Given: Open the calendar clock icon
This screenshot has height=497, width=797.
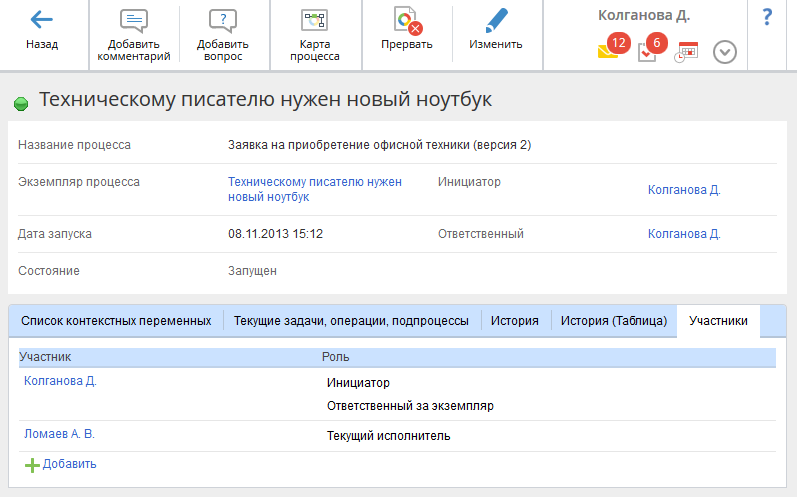Looking at the screenshot, I should (687, 53).
